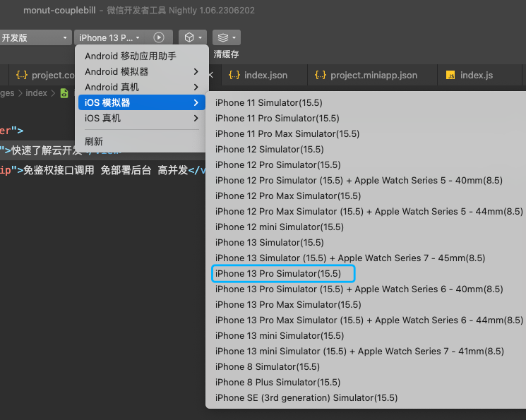Choose iPhone 11 Simulator(15.5)
Image resolution: width=526 pixels, height=420 pixels.
click(366, 102)
